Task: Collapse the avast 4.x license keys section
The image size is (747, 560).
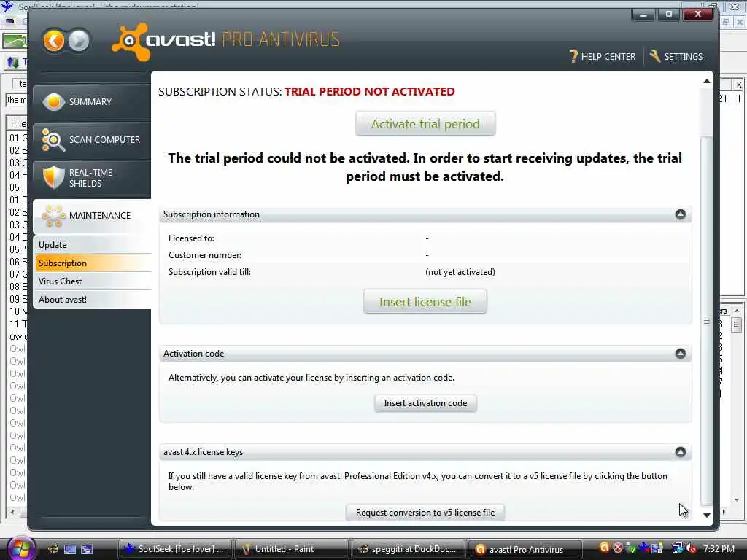Action: (681, 451)
